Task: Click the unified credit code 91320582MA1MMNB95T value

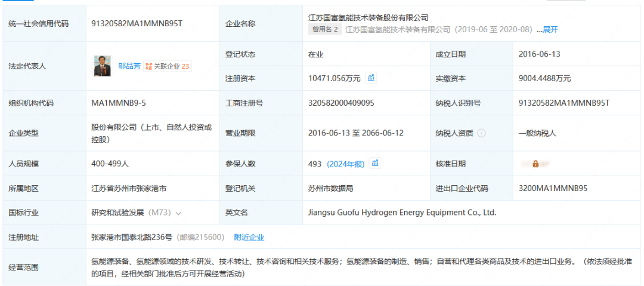Action: pos(137,23)
